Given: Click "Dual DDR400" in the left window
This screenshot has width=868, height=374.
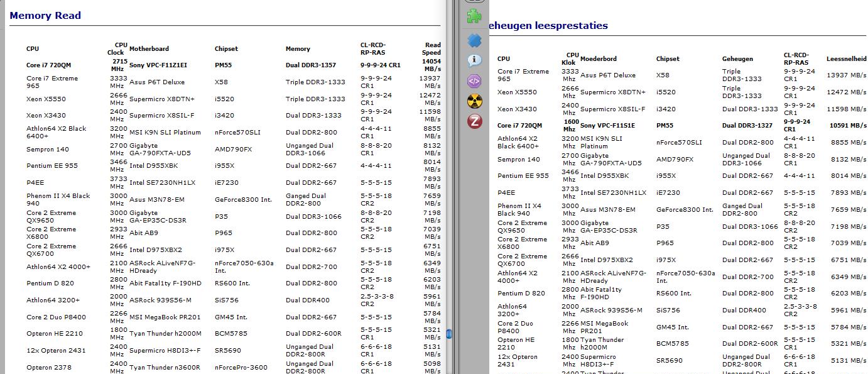Looking at the screenshot, I should 308,300.
